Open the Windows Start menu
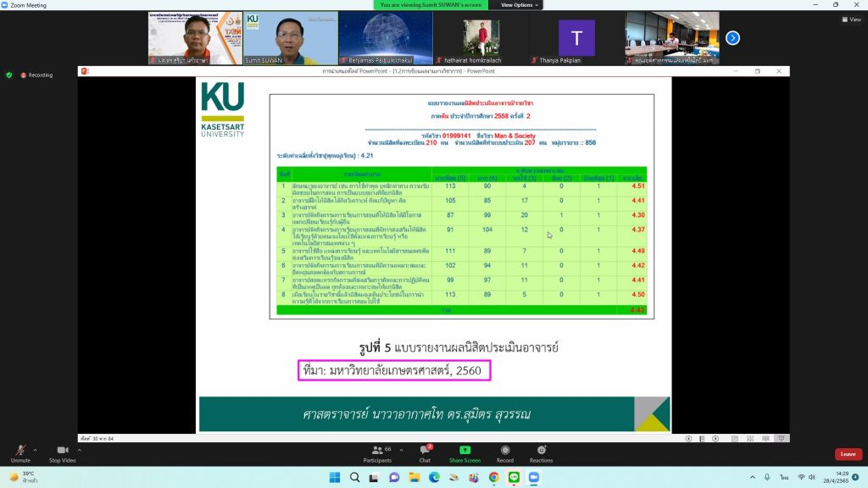This screenshot has height=488, width=868. click(332, 478)
